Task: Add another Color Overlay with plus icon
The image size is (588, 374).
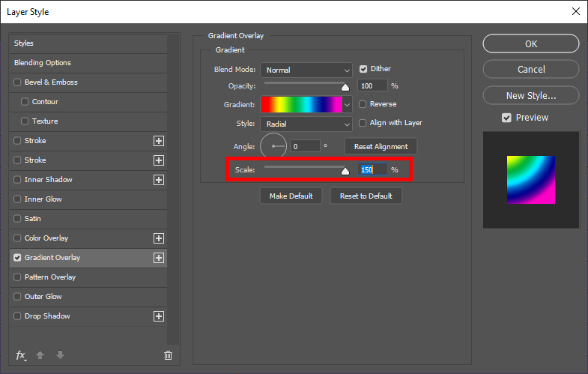Action: (159, 238)
